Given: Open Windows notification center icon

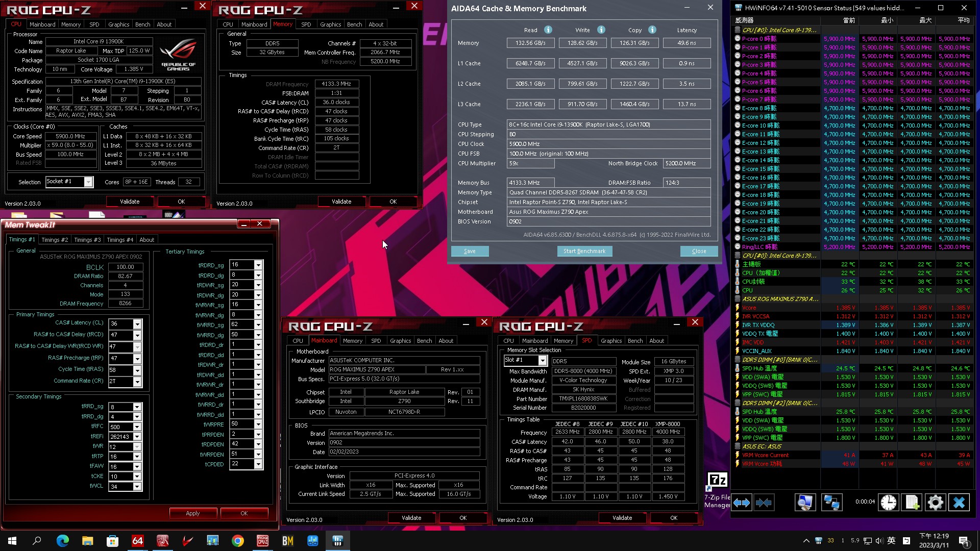Looking at the screenshot, I should pos(963,541).
